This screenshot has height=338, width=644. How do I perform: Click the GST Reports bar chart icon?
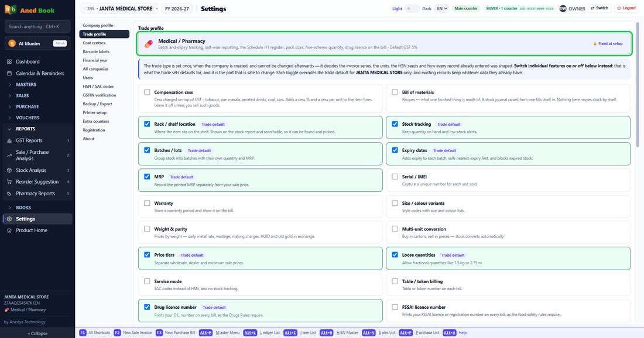9,140
